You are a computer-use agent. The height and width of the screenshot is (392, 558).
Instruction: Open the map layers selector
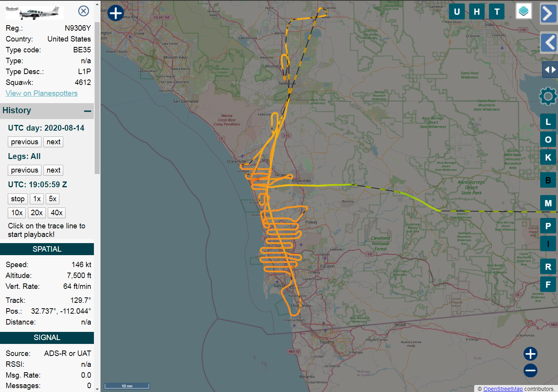click(523, 11)
